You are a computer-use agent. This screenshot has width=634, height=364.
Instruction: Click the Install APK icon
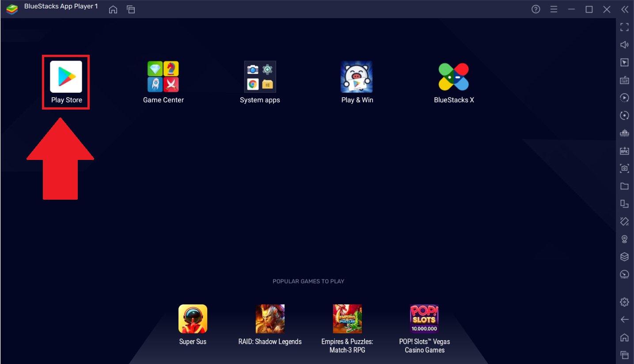pos(624,151)
